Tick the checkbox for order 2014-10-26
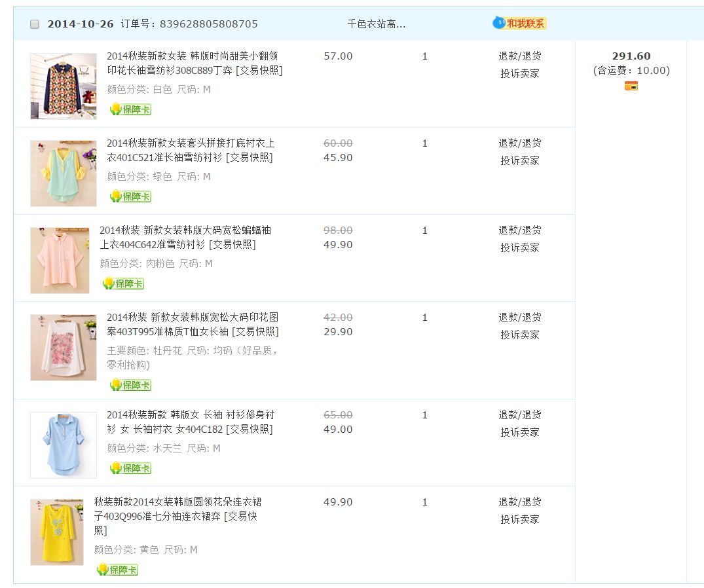 point(35,24)
